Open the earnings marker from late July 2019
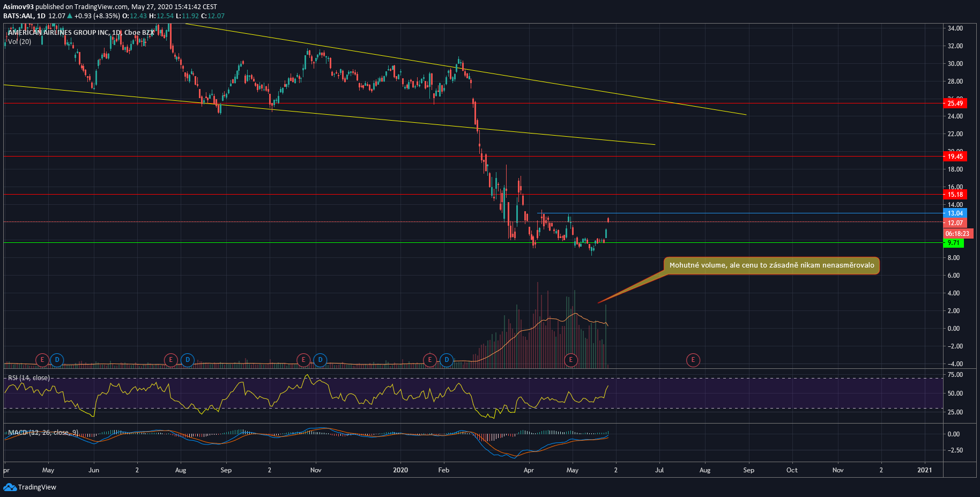Viewport: 980px width, 497px height. [x=170, y=360]
